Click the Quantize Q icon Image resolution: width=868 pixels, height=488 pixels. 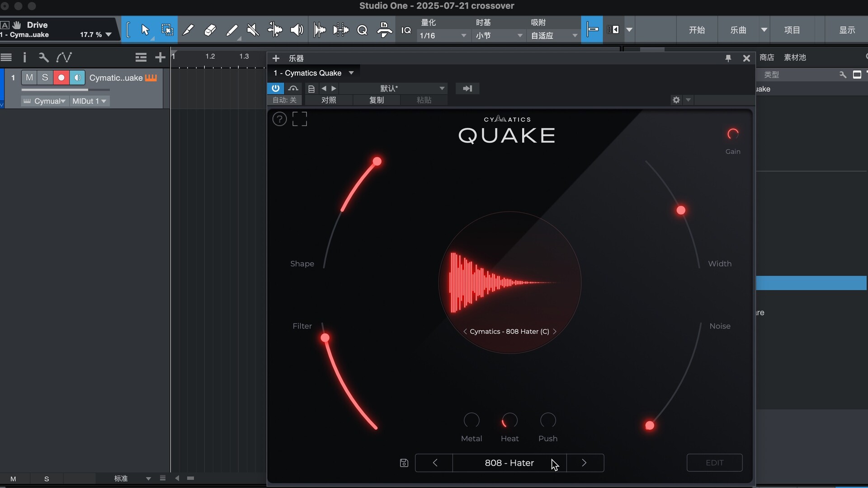pos(362,30)
